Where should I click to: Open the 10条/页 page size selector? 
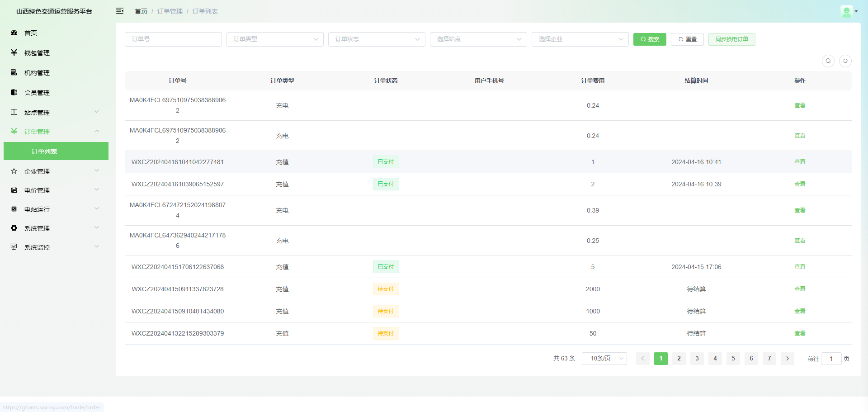[604, 359]
